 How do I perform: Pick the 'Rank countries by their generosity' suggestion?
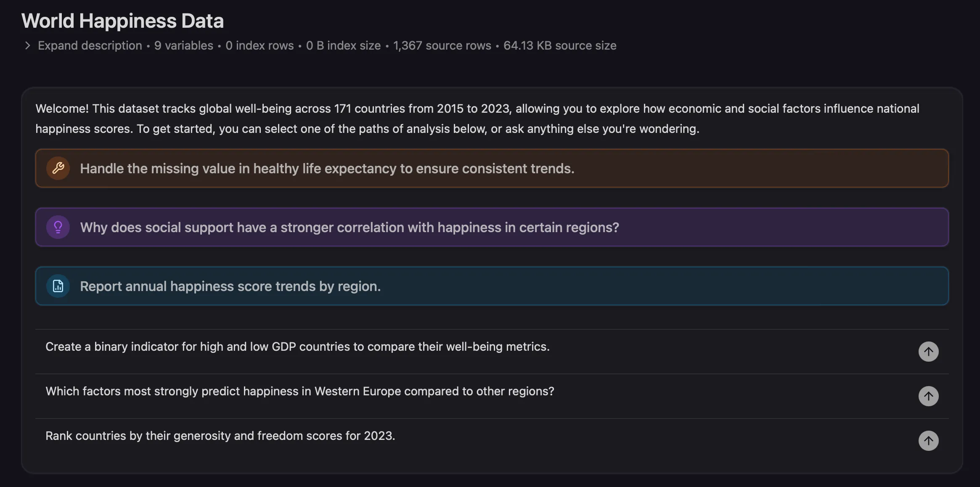click(x=220, y=436)
